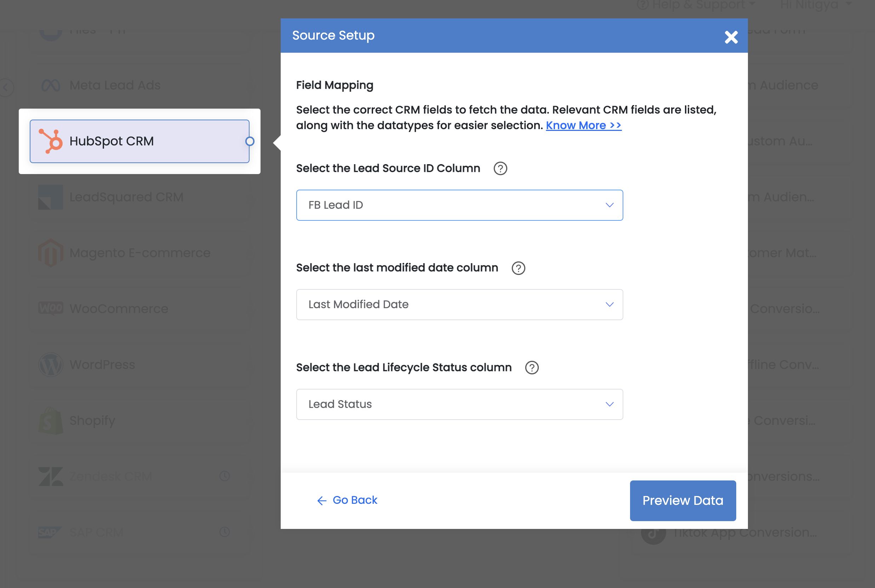875x588 pixels.
Task: Select Zendesk CRM source
Action: coord(139,477)
